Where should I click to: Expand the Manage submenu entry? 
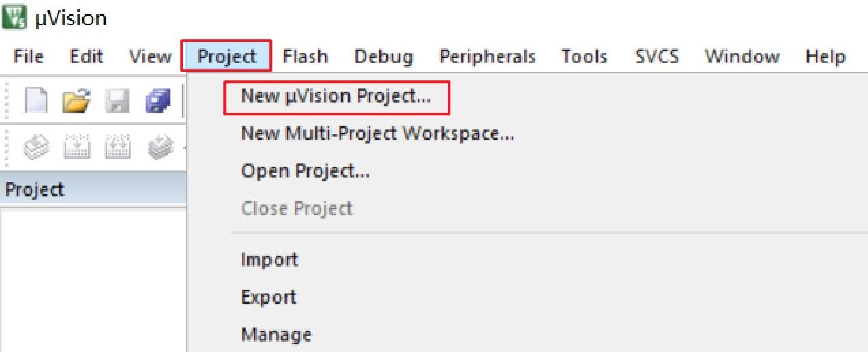point(276,334)
